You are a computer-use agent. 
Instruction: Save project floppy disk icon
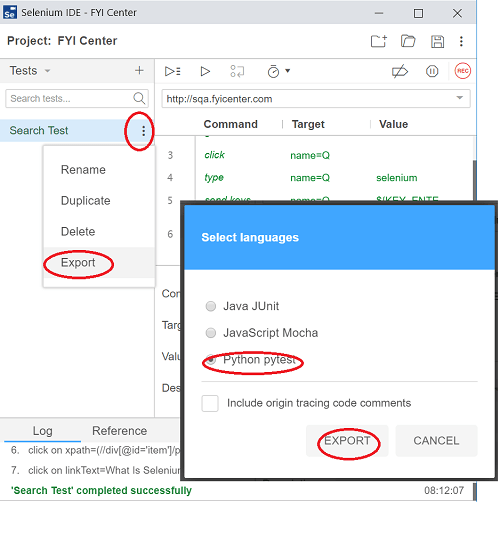coord(437,41)
